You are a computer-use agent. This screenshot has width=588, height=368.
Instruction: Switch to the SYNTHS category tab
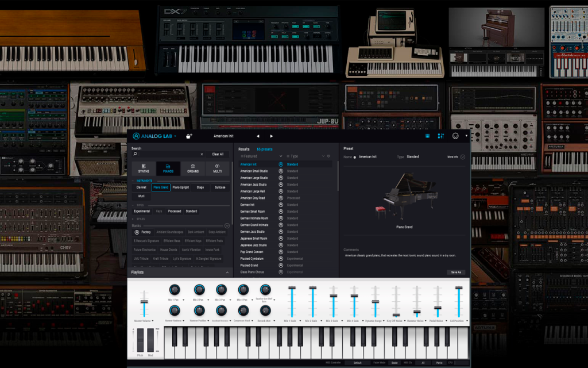pyautogui.click(x=144, y=168)
